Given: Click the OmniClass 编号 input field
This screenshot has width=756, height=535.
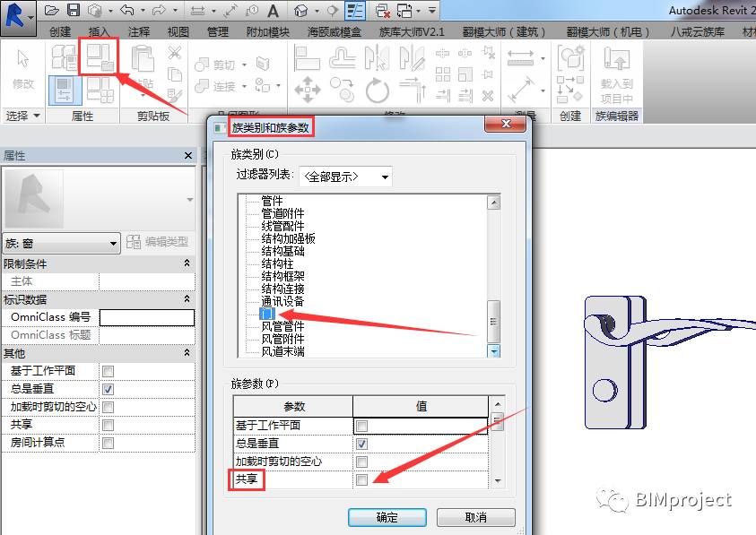Looking at the screenshot, I should [147, 317].
